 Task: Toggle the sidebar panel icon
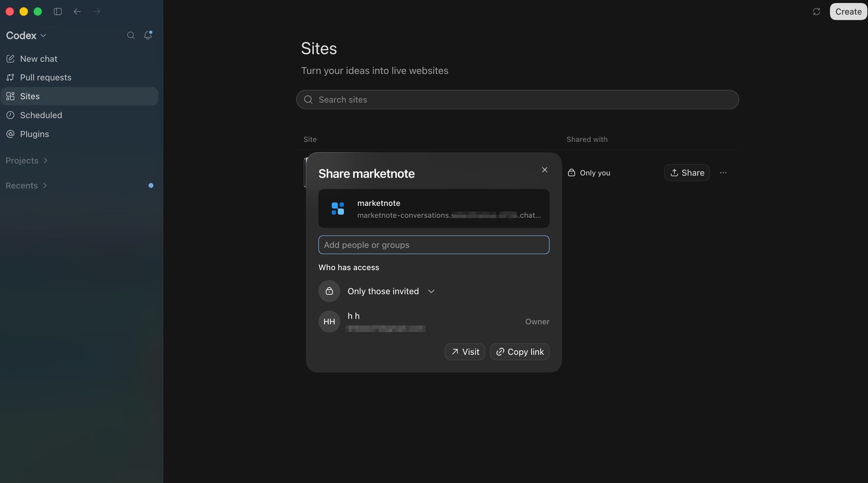coord(58,12)
